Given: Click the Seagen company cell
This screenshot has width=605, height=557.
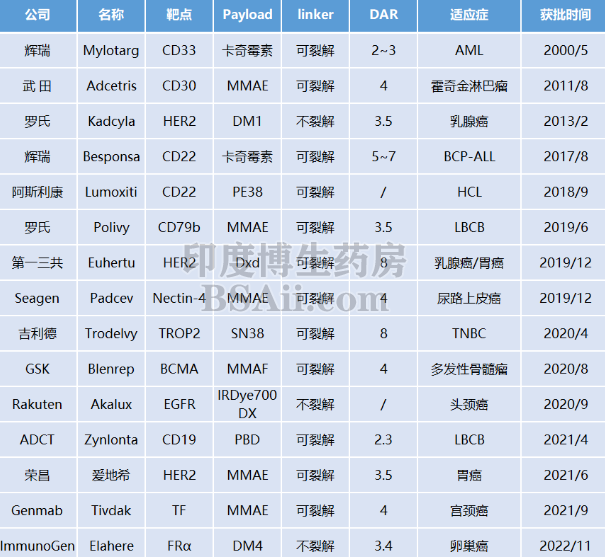Looking at the screenshot, I should click(38, 298).
